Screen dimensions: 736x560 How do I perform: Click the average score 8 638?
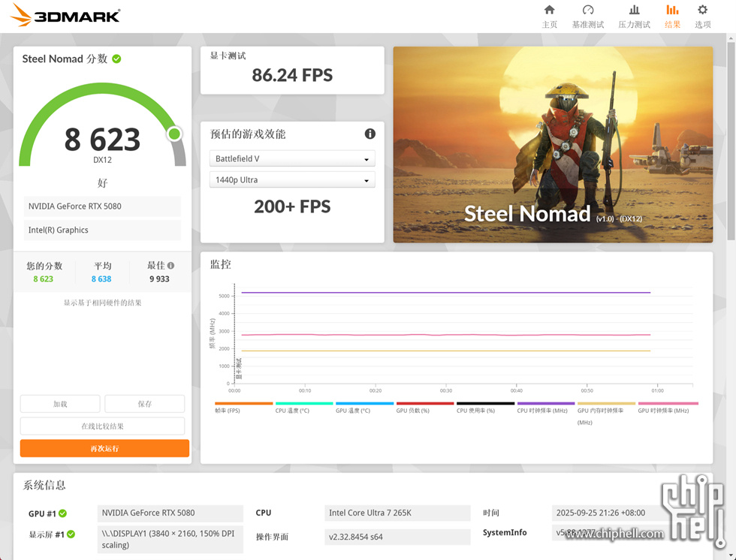pos(101,279)
